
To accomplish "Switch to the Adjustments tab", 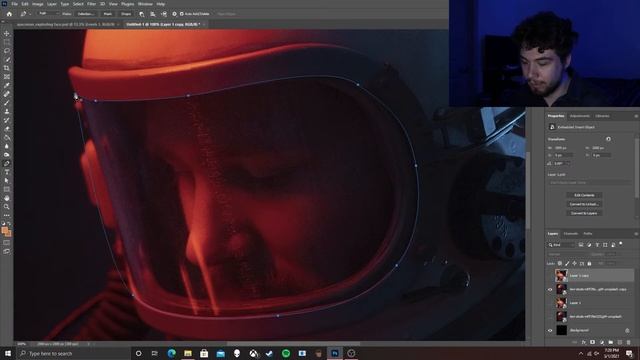I will [580, 116].
